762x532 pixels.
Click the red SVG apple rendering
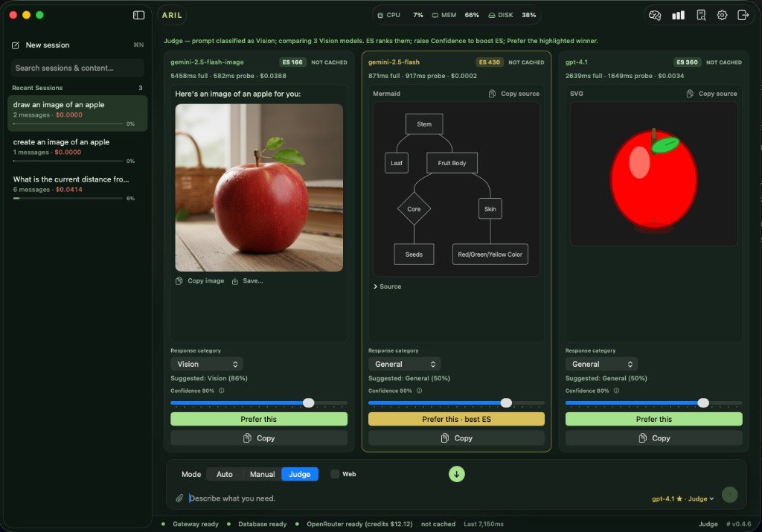[x=653, y=180]
